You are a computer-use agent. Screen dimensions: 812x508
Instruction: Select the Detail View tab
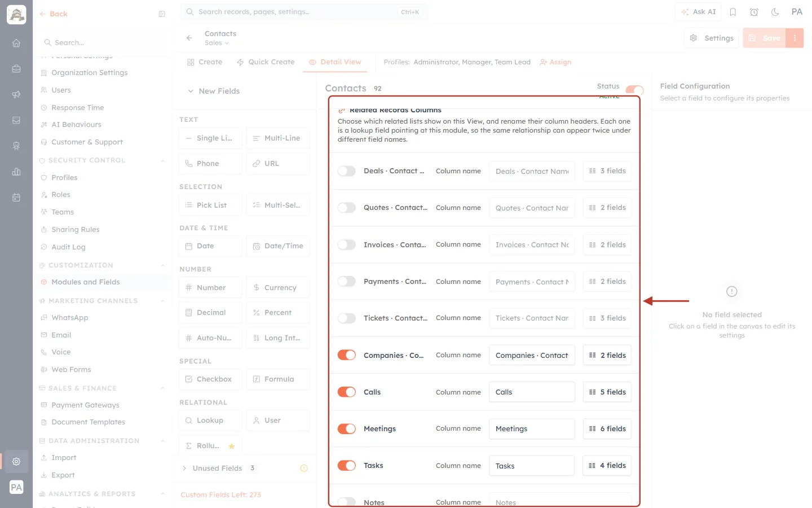[335, 62]
